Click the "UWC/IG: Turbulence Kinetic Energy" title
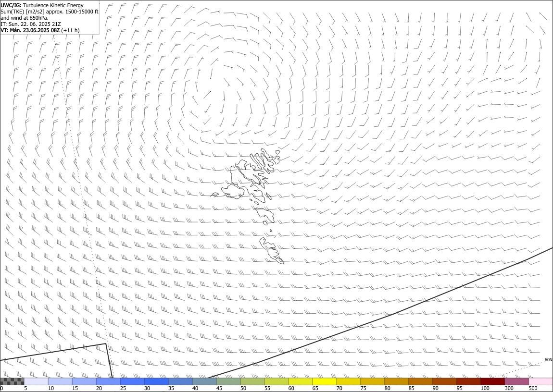Viewport: 553px width, 392px height. coord(42,5)
